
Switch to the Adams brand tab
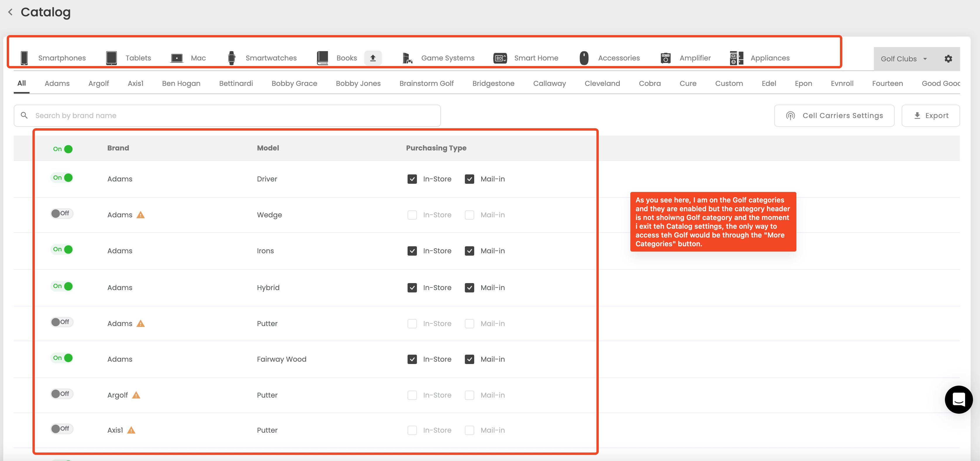(x=57, y=83)
